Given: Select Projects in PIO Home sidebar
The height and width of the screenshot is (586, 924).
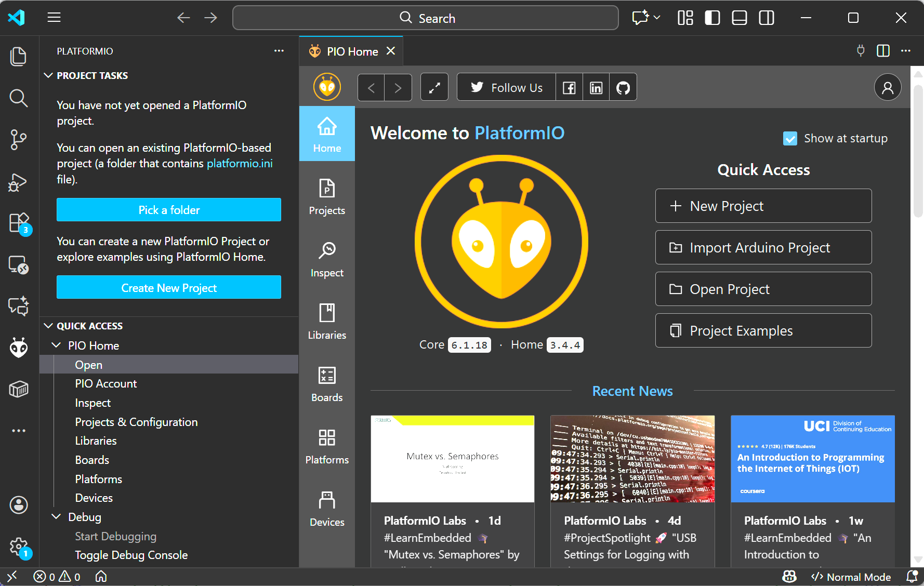Looking at the screenshot, I should (x=327, y=197).
